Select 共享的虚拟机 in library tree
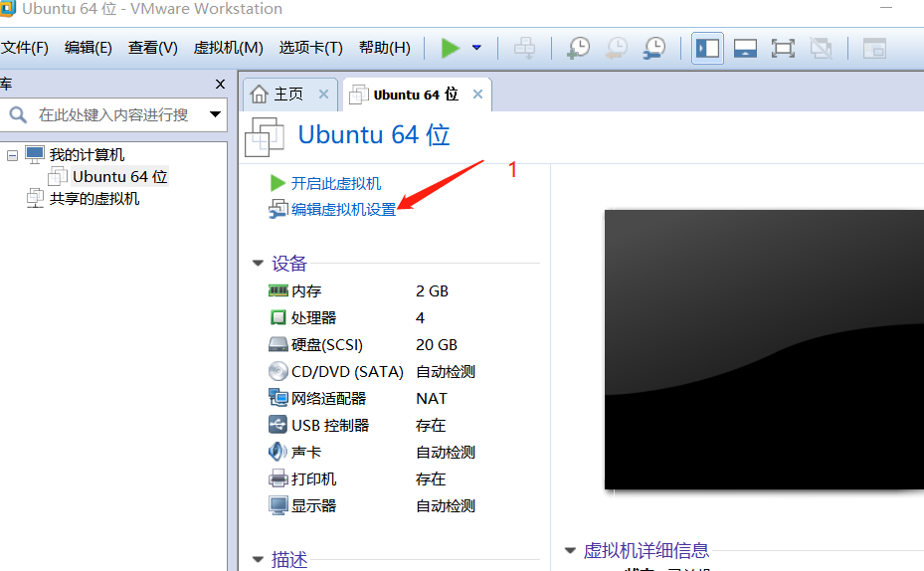The height and width of the screenshot is (571, 924). [94, 199]
